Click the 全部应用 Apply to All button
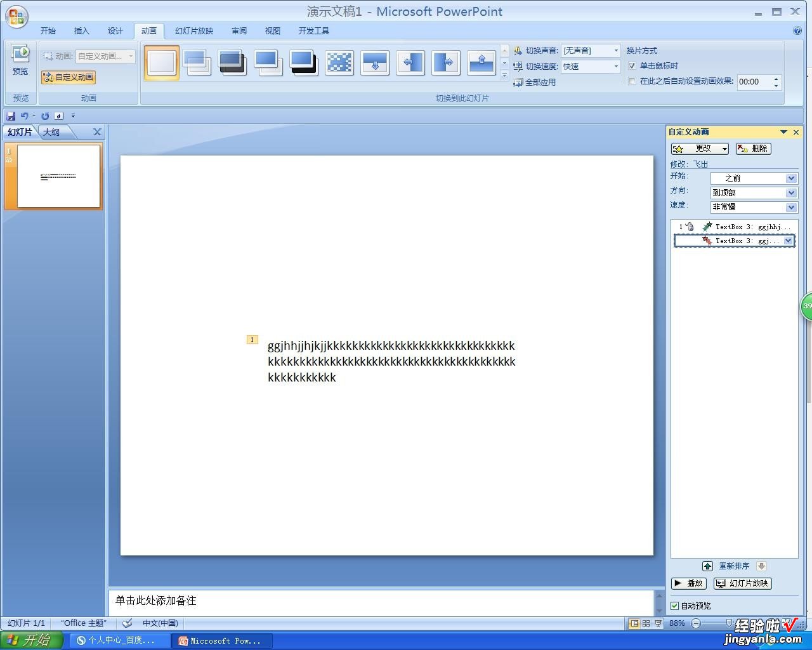Image resolution: width=812 pixels, height=650 pixels. (x=534, y=83)
